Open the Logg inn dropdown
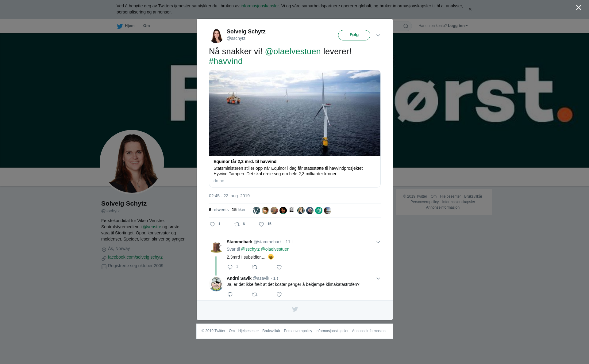 coord(458,26)
